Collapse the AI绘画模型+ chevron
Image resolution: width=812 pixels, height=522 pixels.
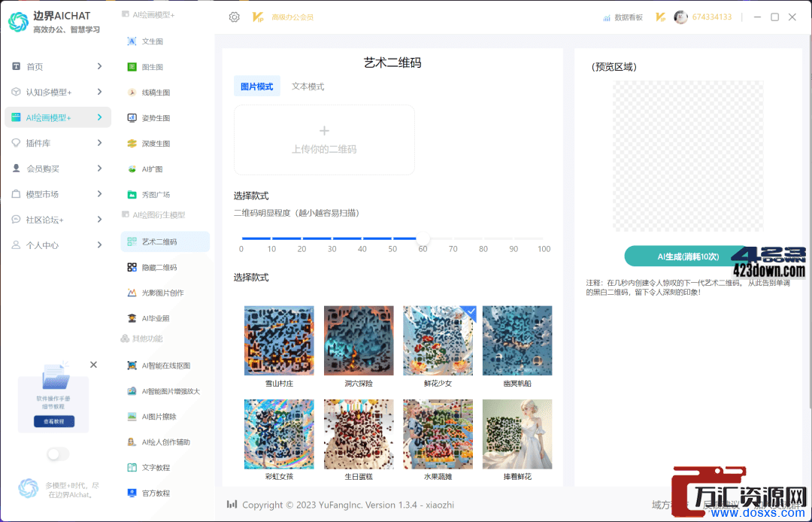[x=99, y=117]
